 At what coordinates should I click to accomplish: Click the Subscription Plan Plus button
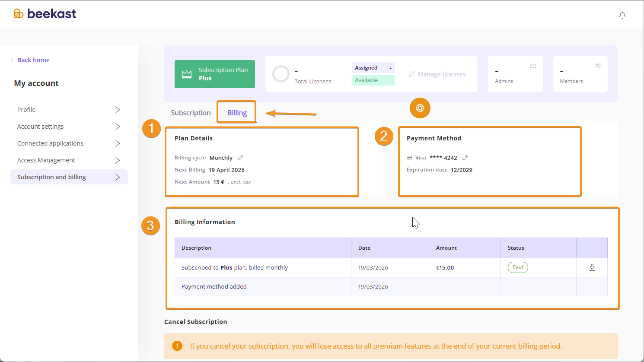215,74
